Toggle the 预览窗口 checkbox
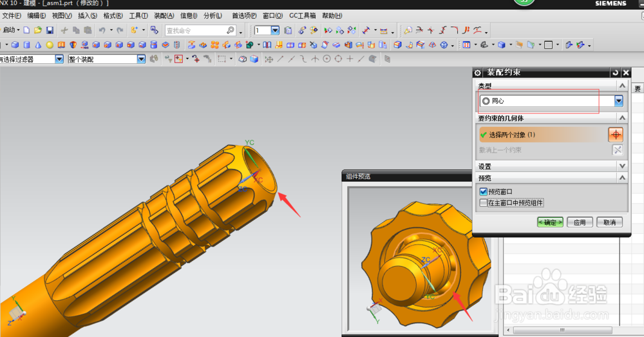644x337 pixels. pos(484,191)
